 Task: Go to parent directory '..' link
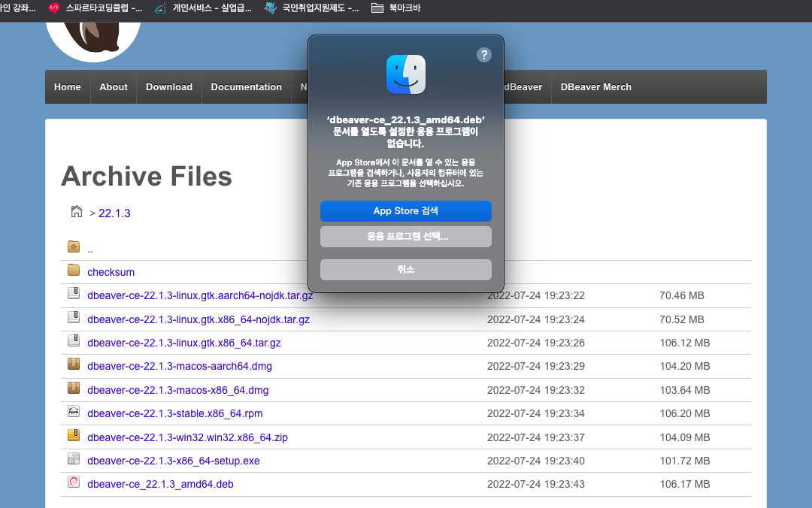click(x=90, y=249)
